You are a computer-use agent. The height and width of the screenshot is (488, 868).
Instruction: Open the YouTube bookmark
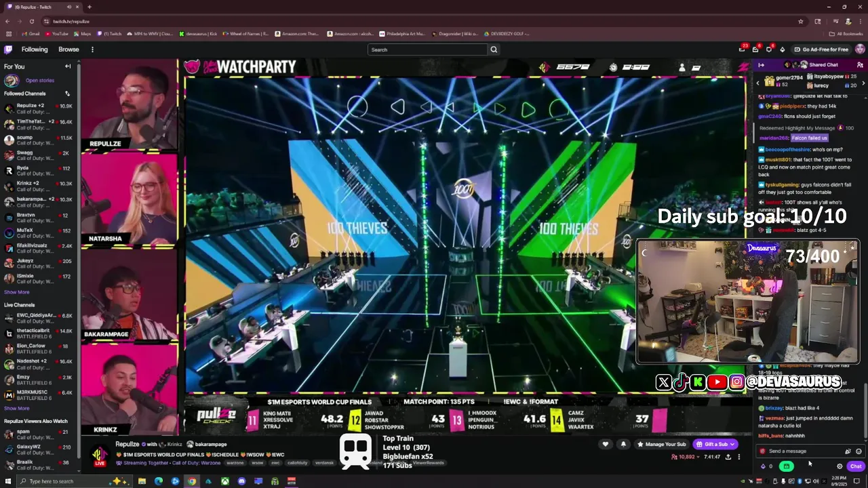(x=56, y=33)
